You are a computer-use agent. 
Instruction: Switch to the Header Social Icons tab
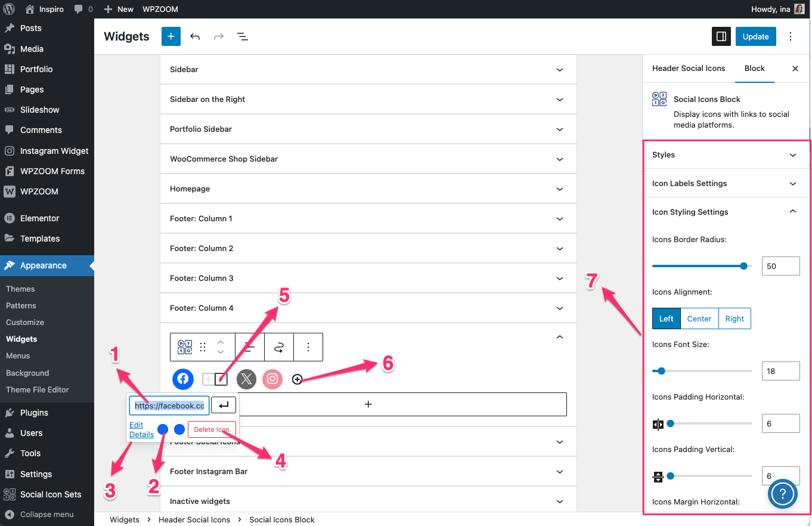click(x=689, y=68)
